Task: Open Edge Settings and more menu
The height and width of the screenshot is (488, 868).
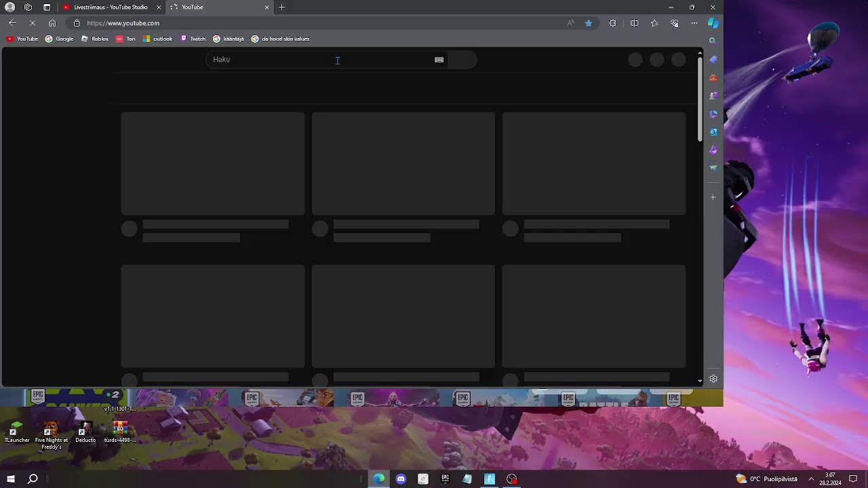Action: 694,23
